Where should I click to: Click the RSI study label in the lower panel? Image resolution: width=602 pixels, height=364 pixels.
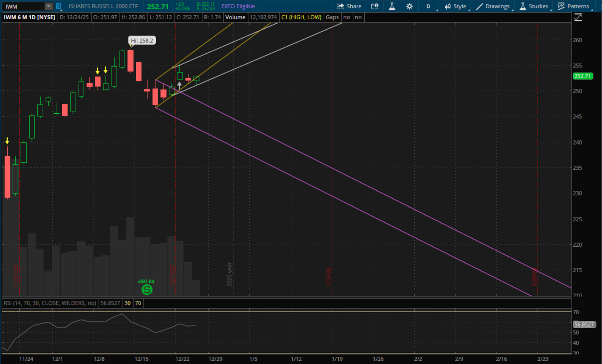point(50,303)
